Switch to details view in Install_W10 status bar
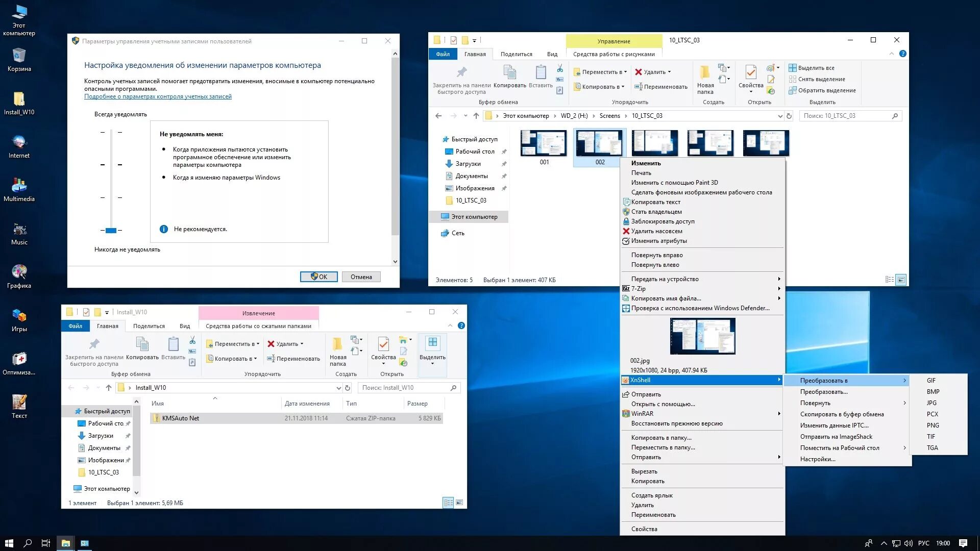 pyautogui.click(x=448, y=503)
